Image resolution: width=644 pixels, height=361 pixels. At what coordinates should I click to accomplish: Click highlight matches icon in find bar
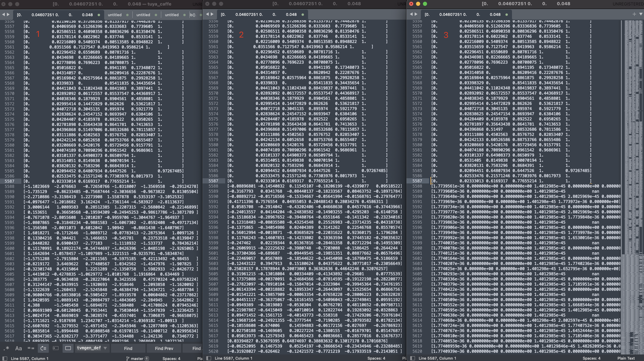pos(68,348)
